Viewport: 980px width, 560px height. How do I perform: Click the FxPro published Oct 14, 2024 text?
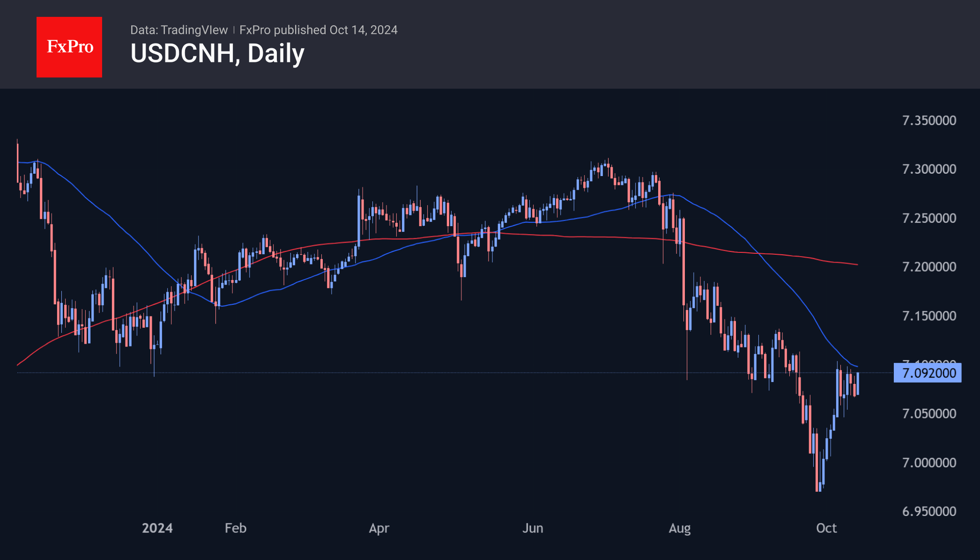(x=319, y=30)
